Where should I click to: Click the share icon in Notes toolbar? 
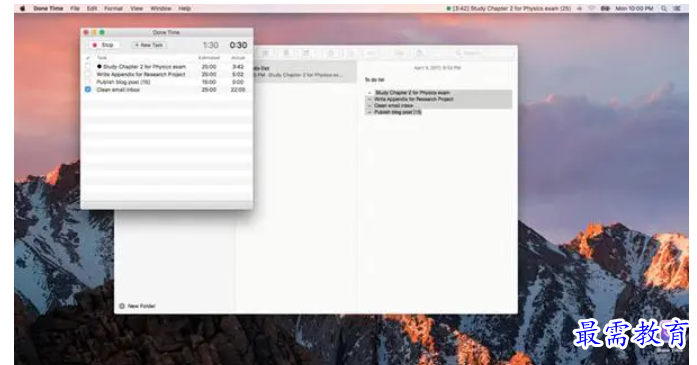(x=419, y=53)
